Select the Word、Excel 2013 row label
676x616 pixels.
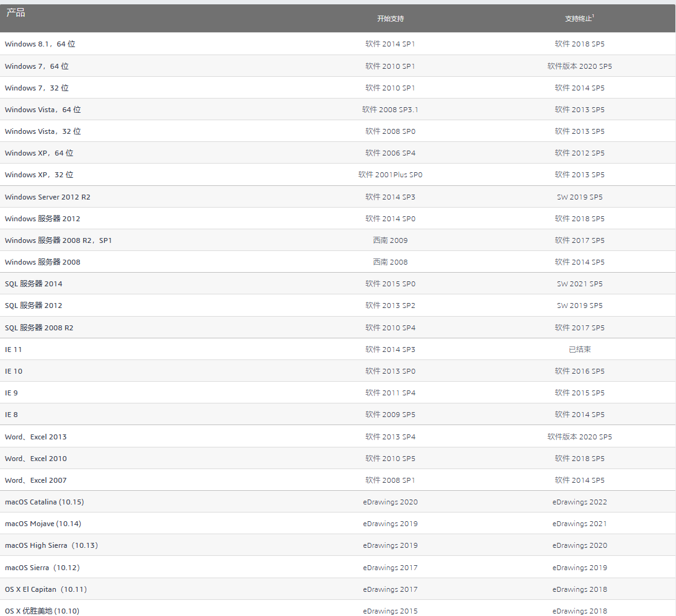[36, 437]
